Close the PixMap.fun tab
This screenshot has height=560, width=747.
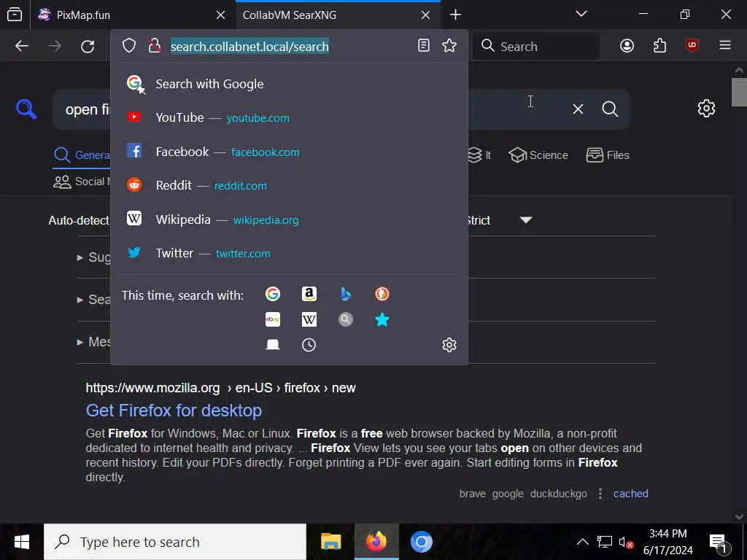(x=220, y=15)
